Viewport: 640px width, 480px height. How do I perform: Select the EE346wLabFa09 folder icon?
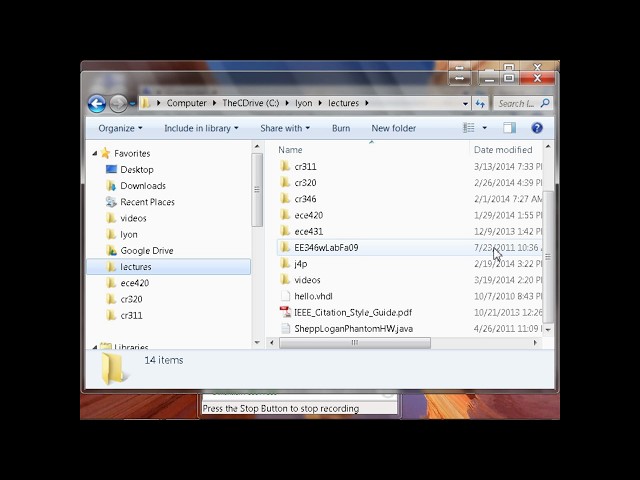coord(285,247)
